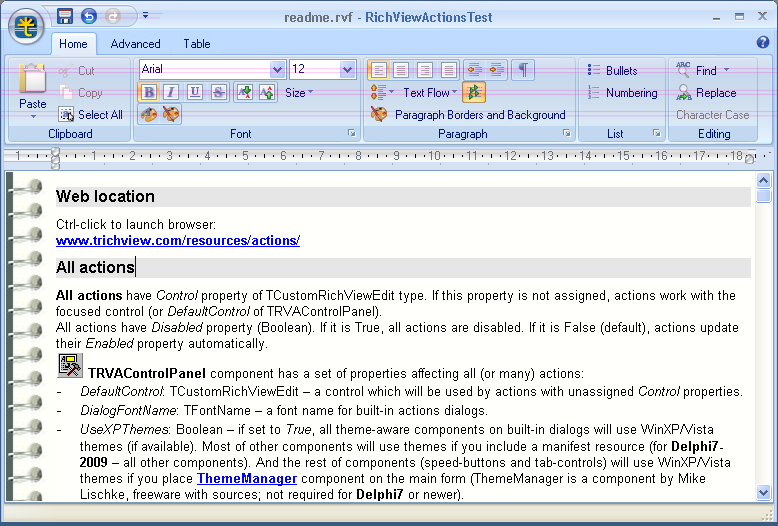Open the Paragraph Borders and Background label
This screenshot has width=778, height=526.
click(x=480, y=115)
